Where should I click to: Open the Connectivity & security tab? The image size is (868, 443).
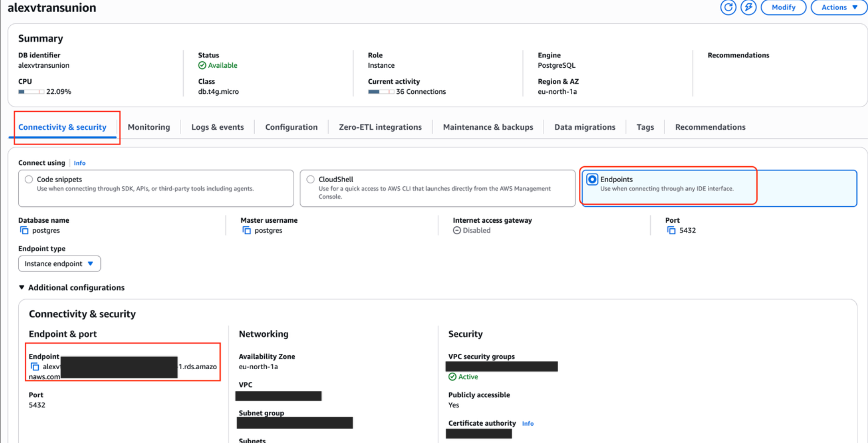click(x=62, y=127)
